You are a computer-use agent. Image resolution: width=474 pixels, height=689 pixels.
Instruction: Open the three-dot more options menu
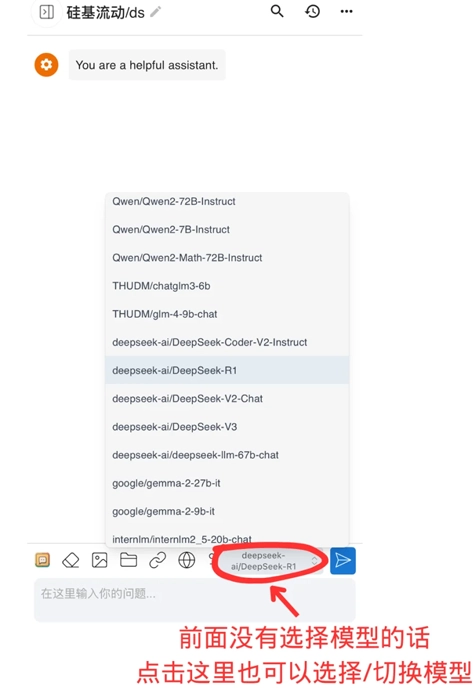347,11
